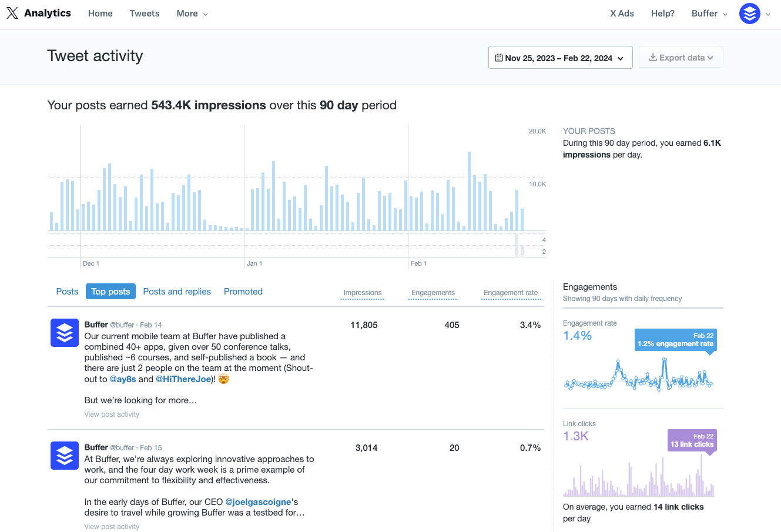Open the Help? link
Viewport: 781px width, 532px height.
[x=663, y=14]
